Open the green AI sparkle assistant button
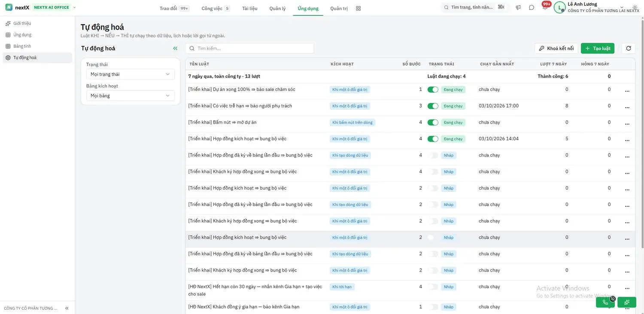 click(x=627, y=302)
